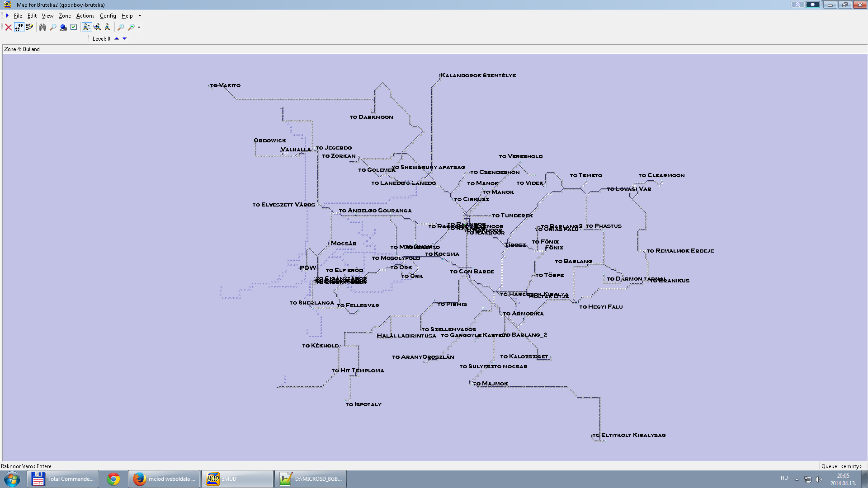The image size is (868, 488).
Task: Open the Zone menu
Action: (65, 16)
